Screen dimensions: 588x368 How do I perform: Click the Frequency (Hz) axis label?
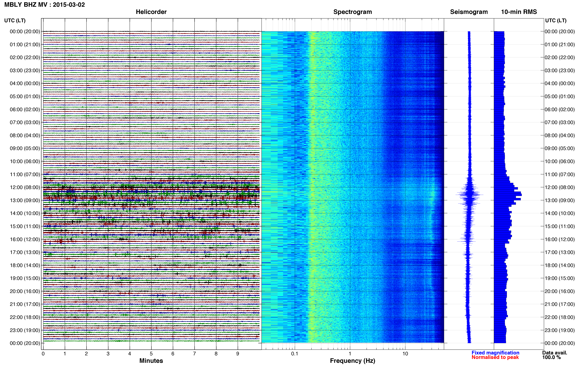pyautogui.click(x=352, y=361)
